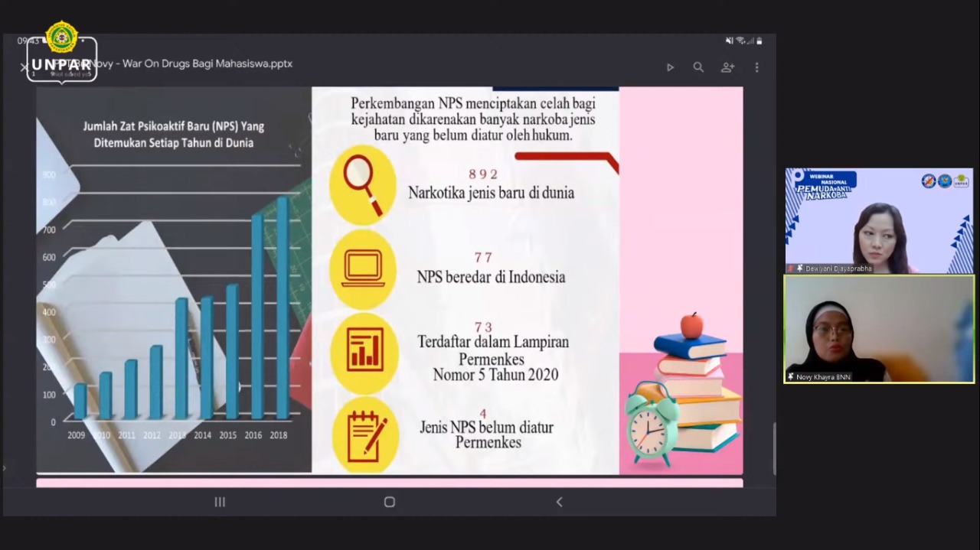980x550 pixels.
Task: Click the yellow bar chart slide icon
Action: 364,351
